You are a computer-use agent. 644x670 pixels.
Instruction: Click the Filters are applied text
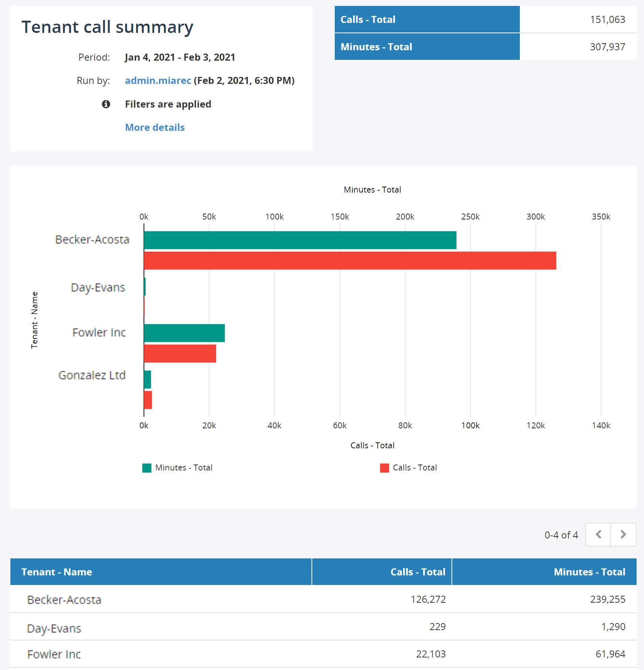tap(168, 104)
